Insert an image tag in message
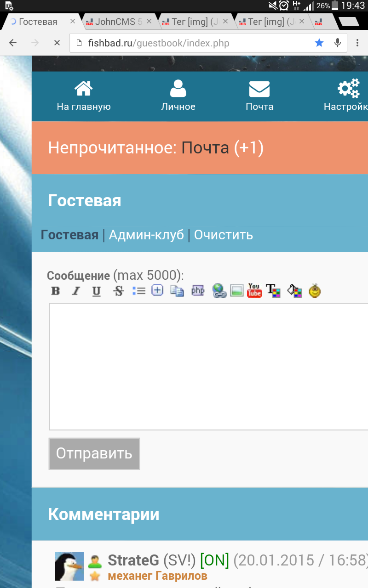Viewport: 368px width, 588px height. click(x=236, y=291)
